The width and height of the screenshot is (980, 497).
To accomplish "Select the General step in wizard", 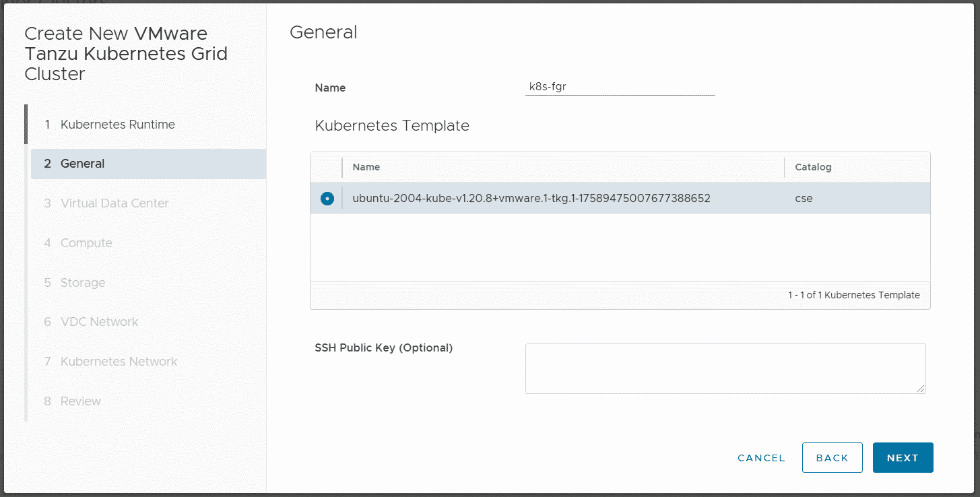I will click(x=148, y=164).
